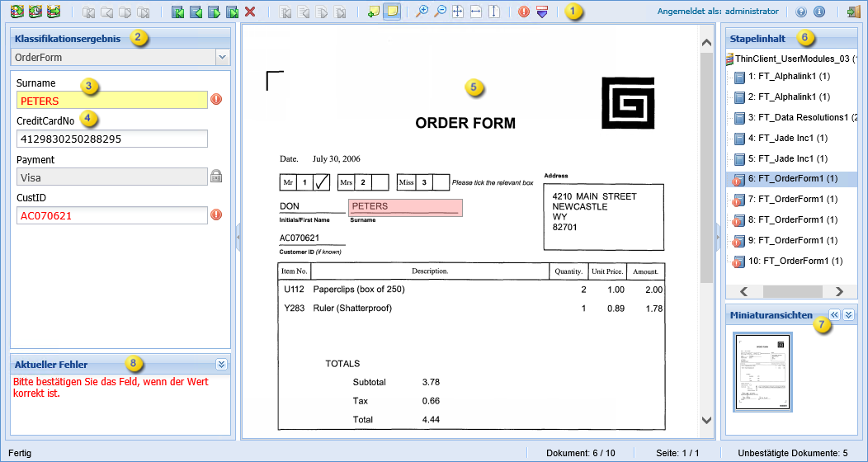
Task: Click the document viewer vertical scrollbar
Action: 706,165
